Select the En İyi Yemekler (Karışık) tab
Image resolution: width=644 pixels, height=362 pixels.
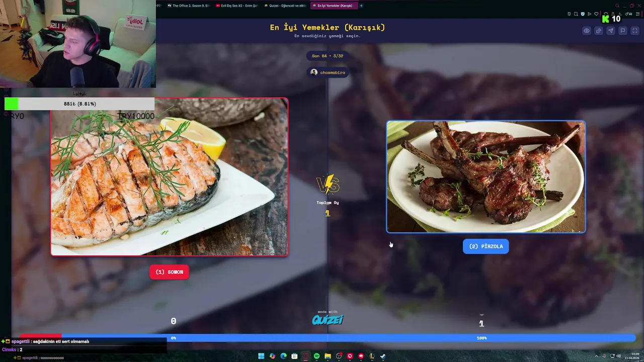tap(334, 6)
